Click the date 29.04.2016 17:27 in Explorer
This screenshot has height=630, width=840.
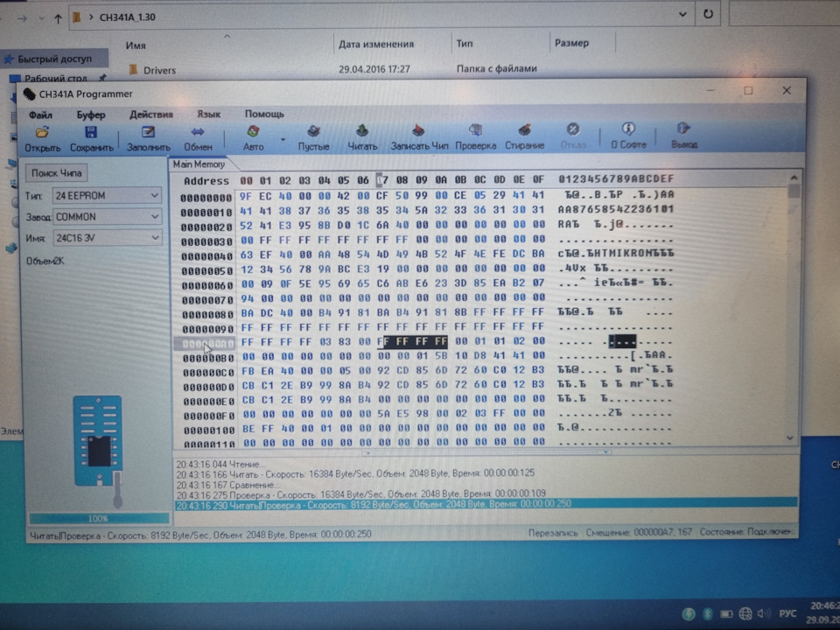coord(374,69)
